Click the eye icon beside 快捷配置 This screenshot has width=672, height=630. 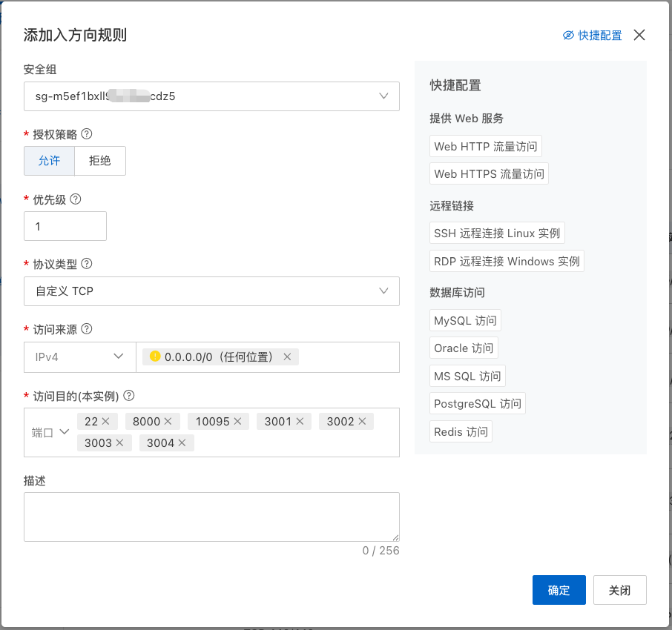(568, 35)
